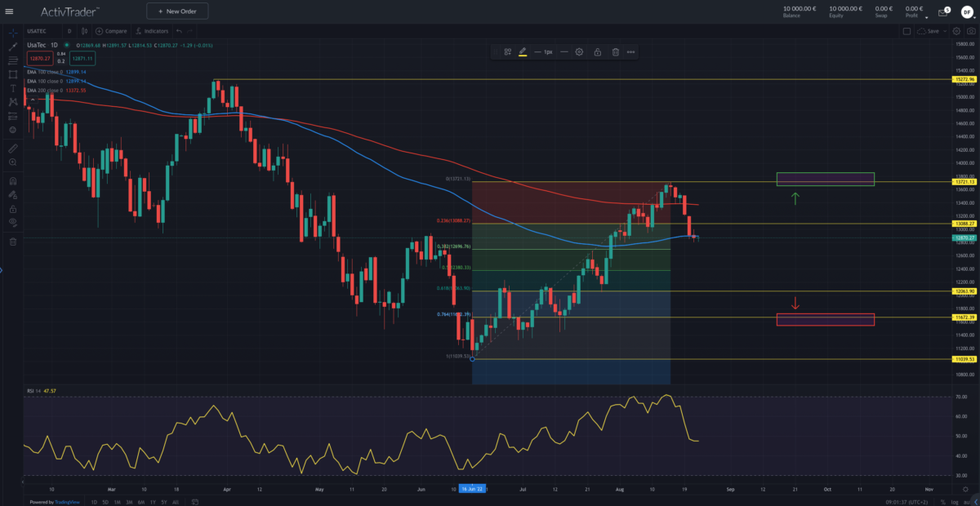This screenshot has height=506, width=980.
Task: Delete selected drawing from floating toolbar
Action: coord(616,51)
